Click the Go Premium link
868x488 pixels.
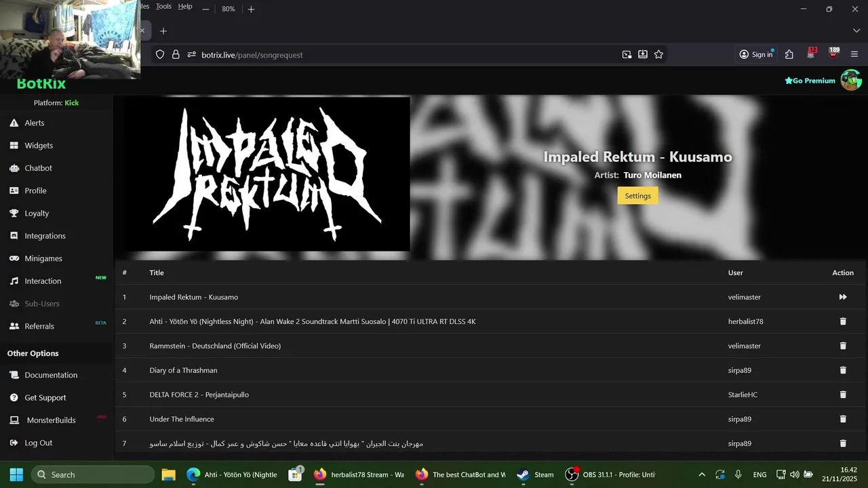click(x=810, y=81)
